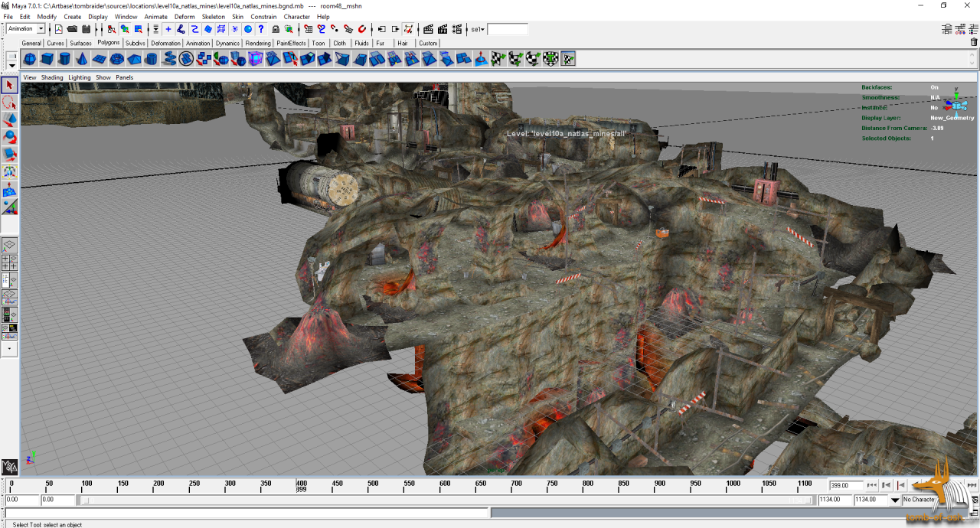The image size is (980, 528).
Task: Click the animation start time field 0.00
Action: [21, 500]
